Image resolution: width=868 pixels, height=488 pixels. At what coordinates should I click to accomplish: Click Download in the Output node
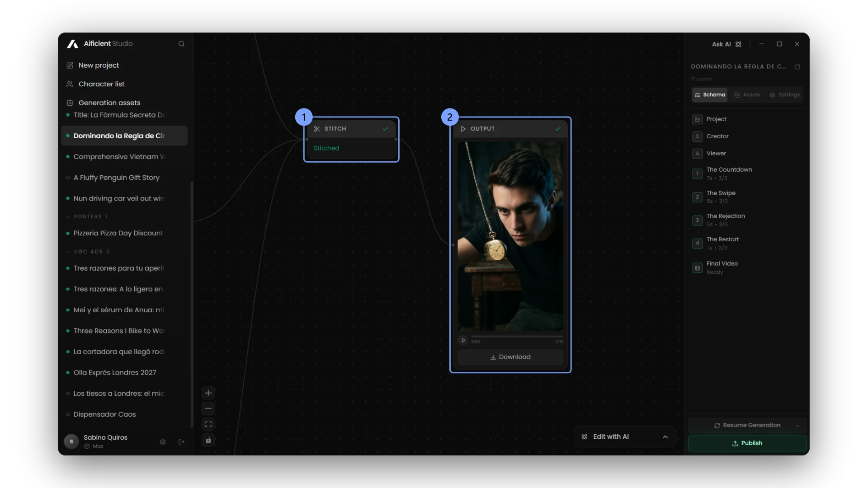tap(510, 357)
